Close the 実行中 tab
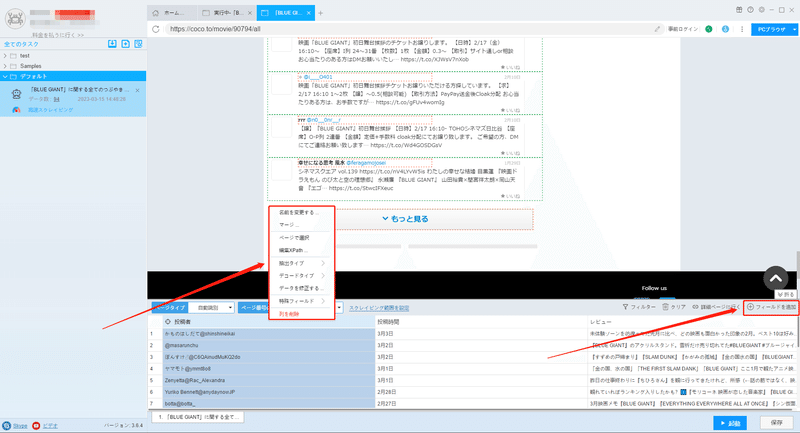Screen dimensions: 800x433 249,13
